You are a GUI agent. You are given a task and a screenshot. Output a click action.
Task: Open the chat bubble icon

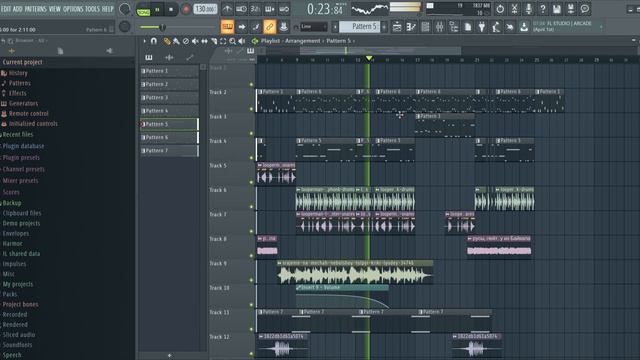(585, 9)
